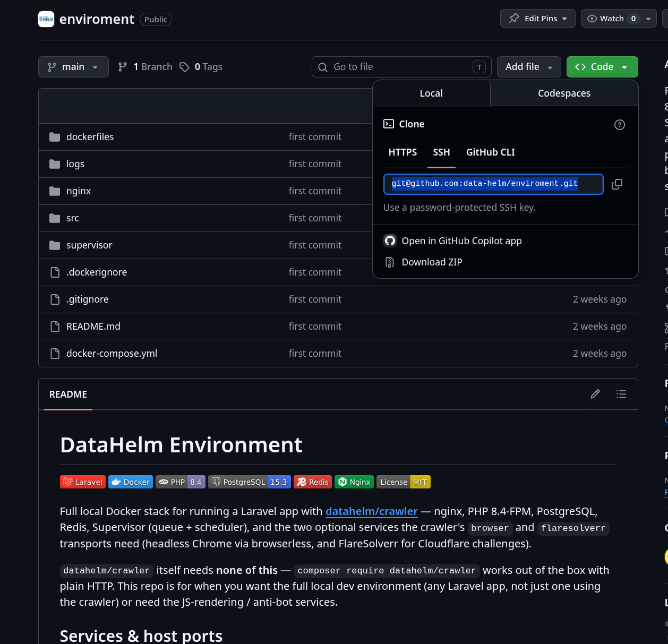Click the tag icon beside 0 Tags
The image size is (668, 644).
click(184, 67)
